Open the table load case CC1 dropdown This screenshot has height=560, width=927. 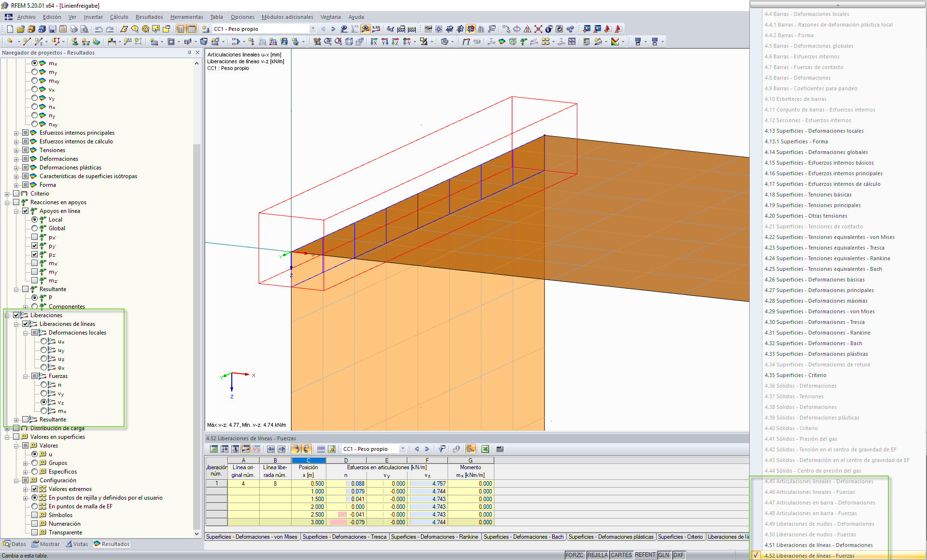[x=403, y=449]
